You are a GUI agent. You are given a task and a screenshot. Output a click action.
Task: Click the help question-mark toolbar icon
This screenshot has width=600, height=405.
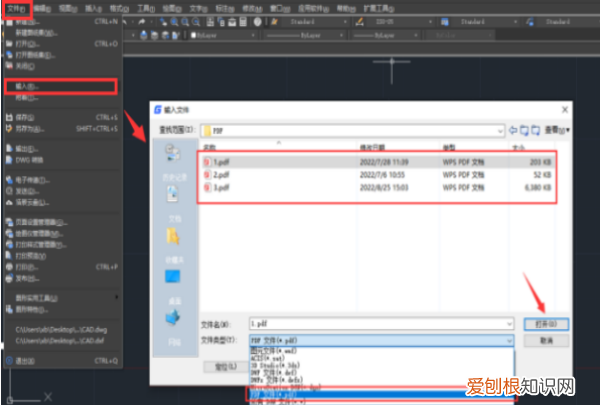point(258,22)
